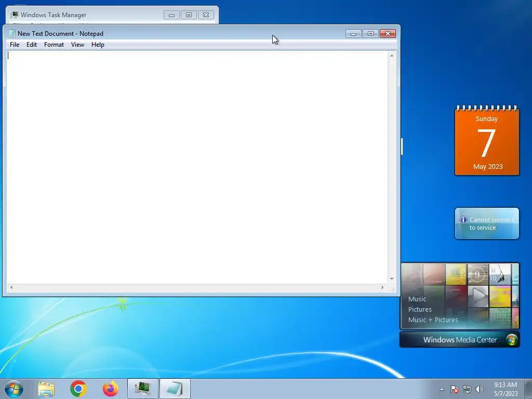Click the Notepad taskbar button
Image resolution: width=532 pixels, height=399 pixels.
click(175, 389)
